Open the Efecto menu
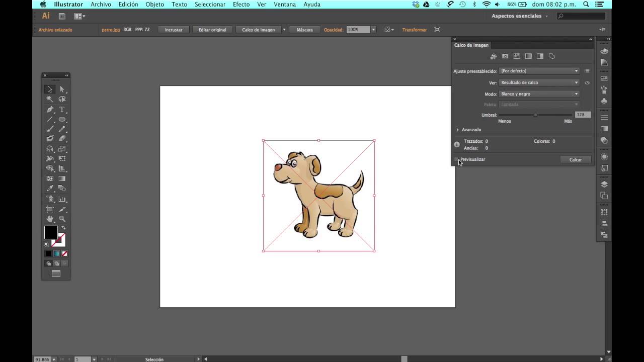The image size is (644, 362). pyautogui.click(x=241, y=5)
